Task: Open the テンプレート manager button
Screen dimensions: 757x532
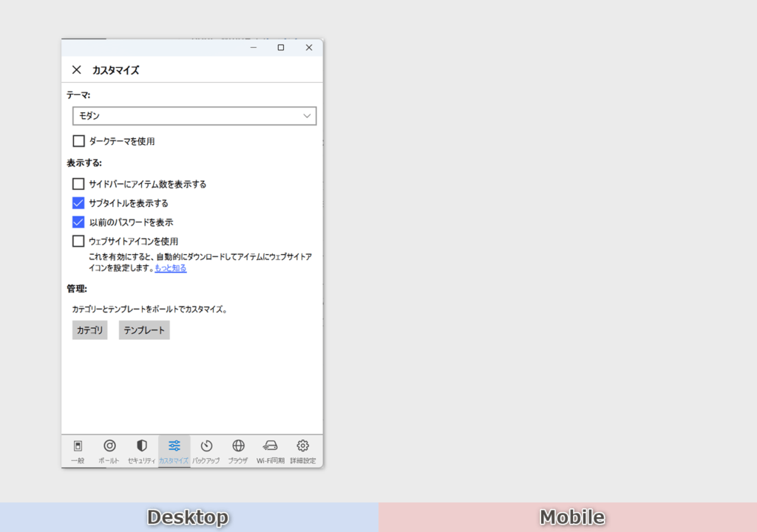Action: click(144, 330)
